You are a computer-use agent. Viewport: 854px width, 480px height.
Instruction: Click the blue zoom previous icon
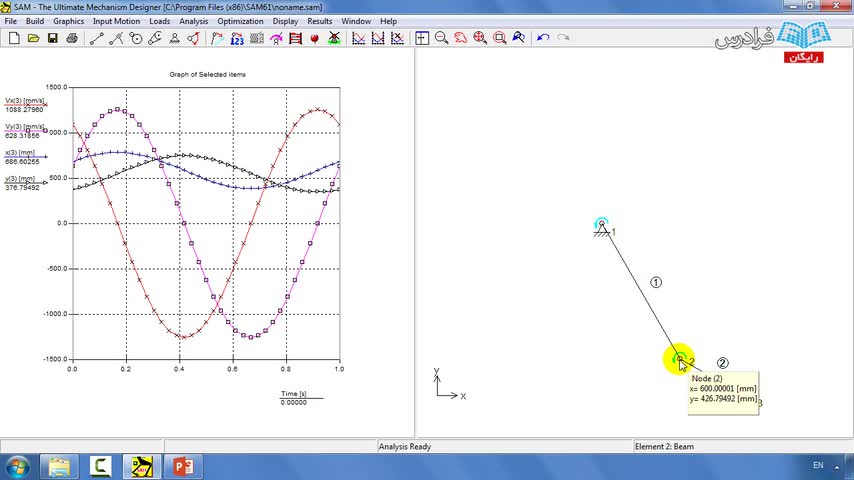518,38
